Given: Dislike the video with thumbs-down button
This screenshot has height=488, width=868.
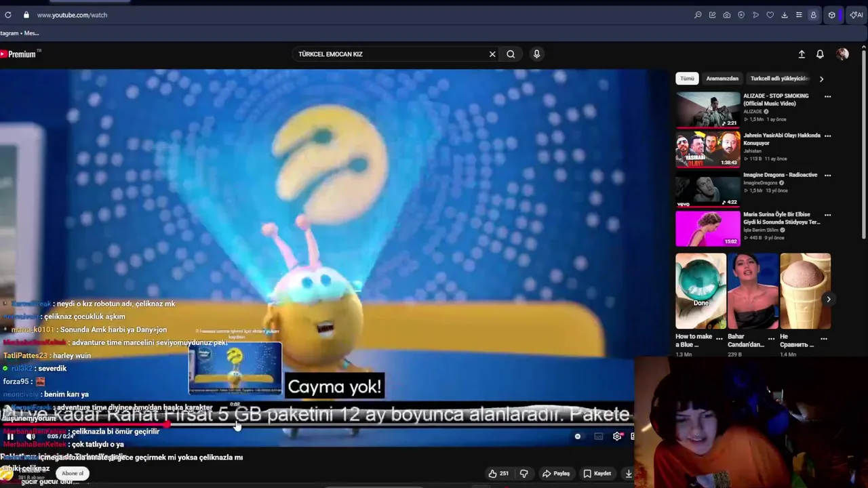Looking at the screenshot, I should point(524,474).
